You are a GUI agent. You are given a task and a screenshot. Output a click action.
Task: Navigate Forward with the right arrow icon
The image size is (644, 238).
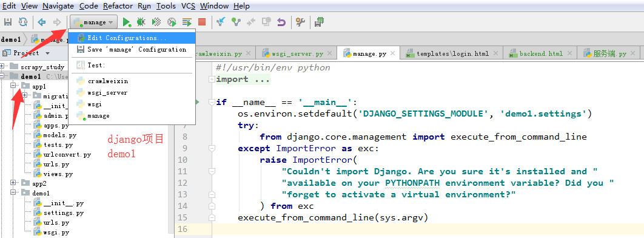(x=57, y=22)
